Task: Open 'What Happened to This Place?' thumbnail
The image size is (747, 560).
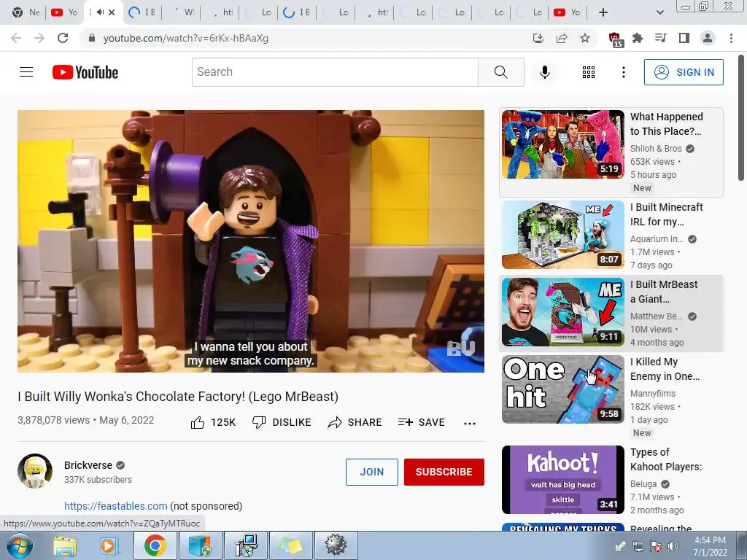Action: tap(562, 144)
